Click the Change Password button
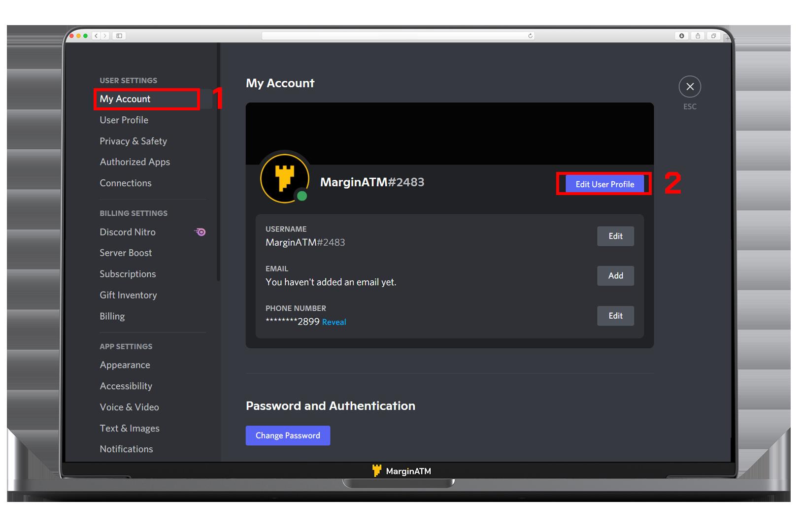Image resolution: width=802 pixels, height=532 pixels. pos(288,435)
